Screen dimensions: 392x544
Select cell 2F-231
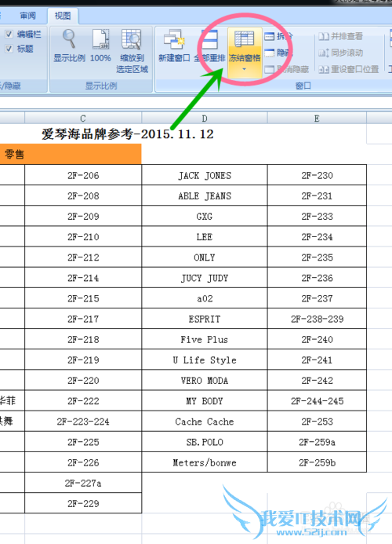317,195
